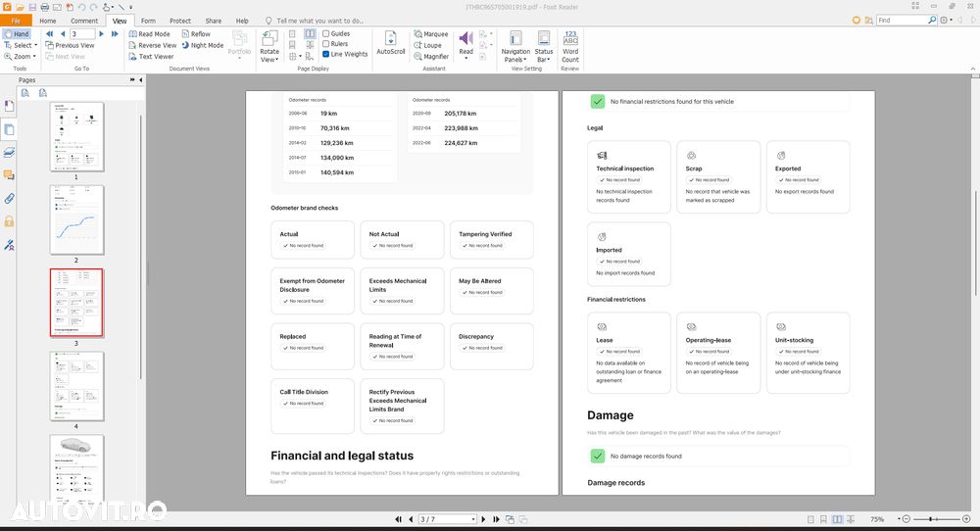Adjust the zoom slider in status bar
This screenshot has width=980, height=531.
coord(931,519)
